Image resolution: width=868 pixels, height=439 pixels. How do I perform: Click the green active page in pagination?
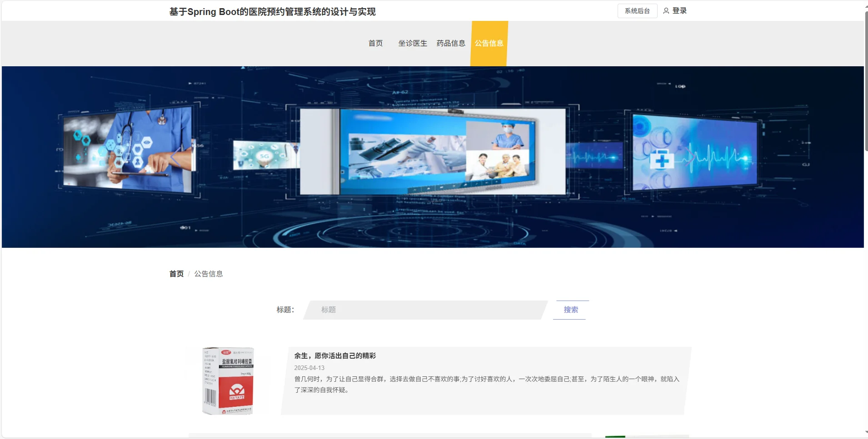(615, 436)
